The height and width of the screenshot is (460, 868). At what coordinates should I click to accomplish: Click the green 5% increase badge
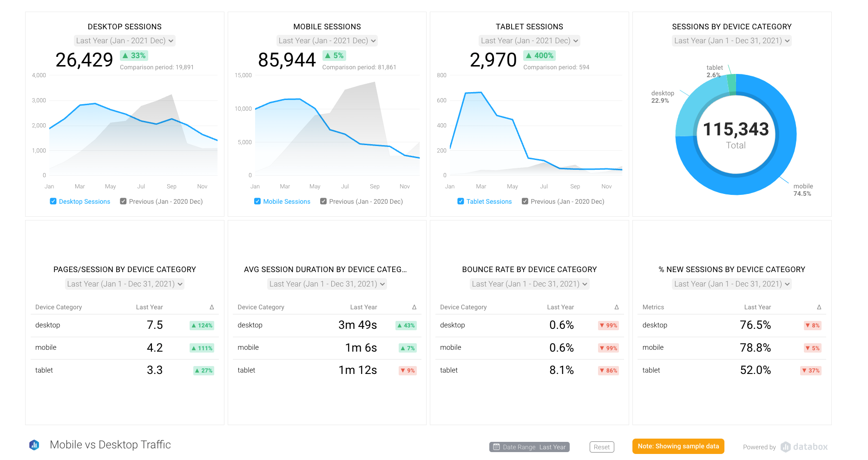click(334, 55)
